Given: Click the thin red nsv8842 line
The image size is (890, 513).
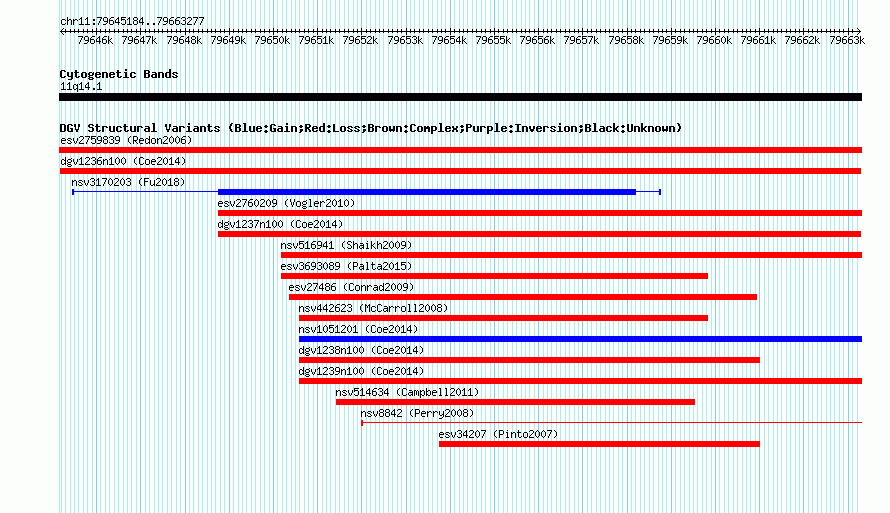Looking at the screenshot, I should point(612,423).
